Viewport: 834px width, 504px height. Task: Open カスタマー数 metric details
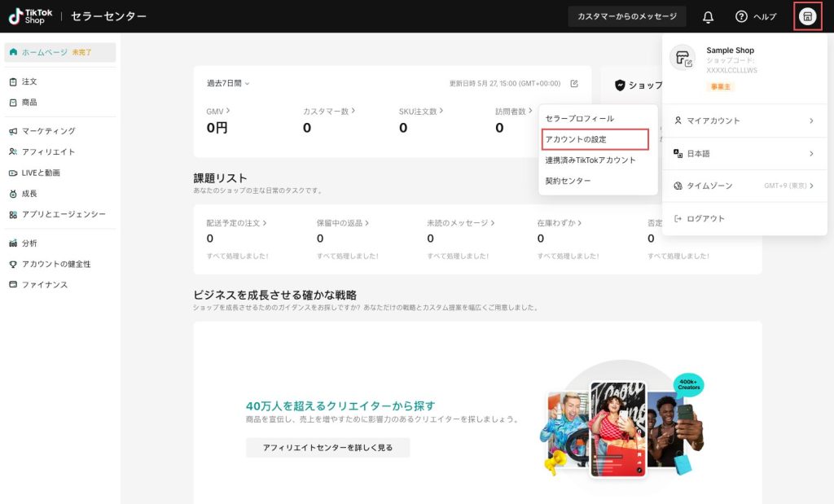(329, 111)
